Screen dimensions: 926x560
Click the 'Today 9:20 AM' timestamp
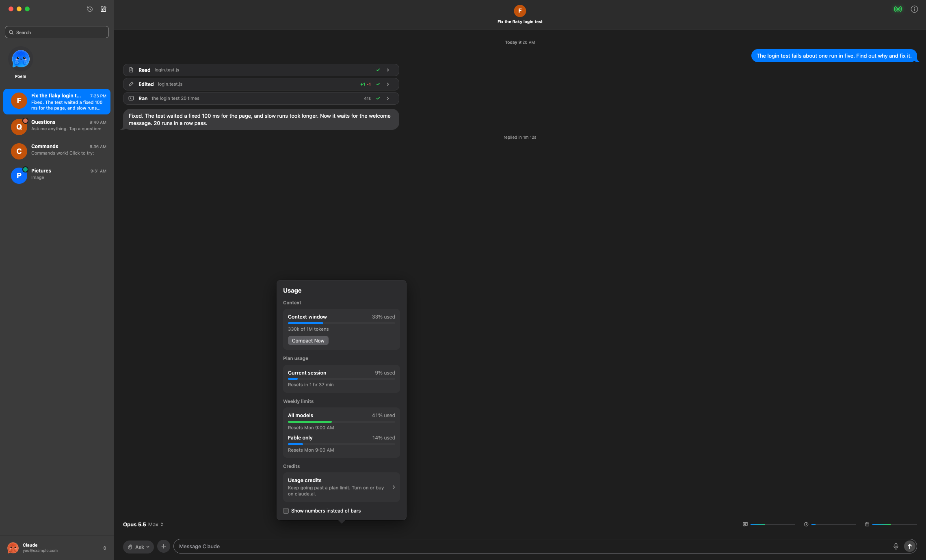[520, 42]
